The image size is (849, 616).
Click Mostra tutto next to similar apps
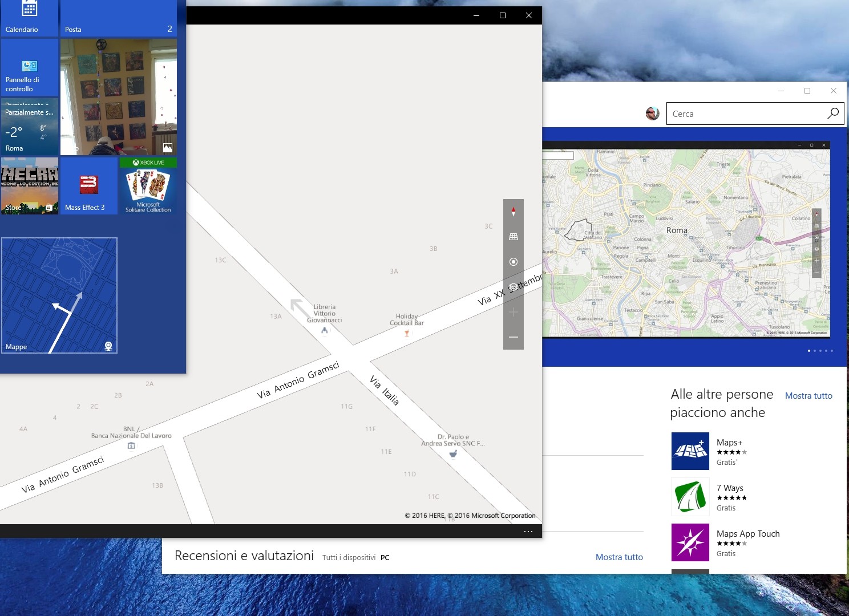click(x=808, y=396)
